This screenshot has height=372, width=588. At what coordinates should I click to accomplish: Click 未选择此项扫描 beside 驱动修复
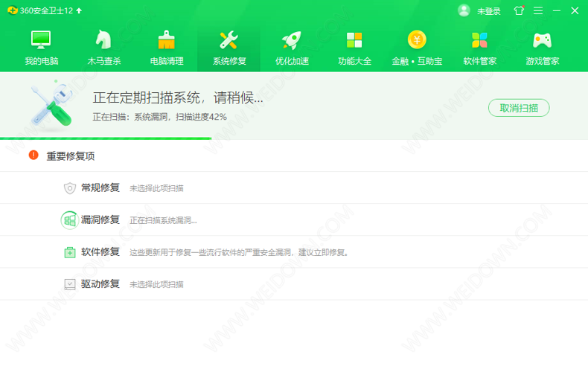[x=156, y=285]
